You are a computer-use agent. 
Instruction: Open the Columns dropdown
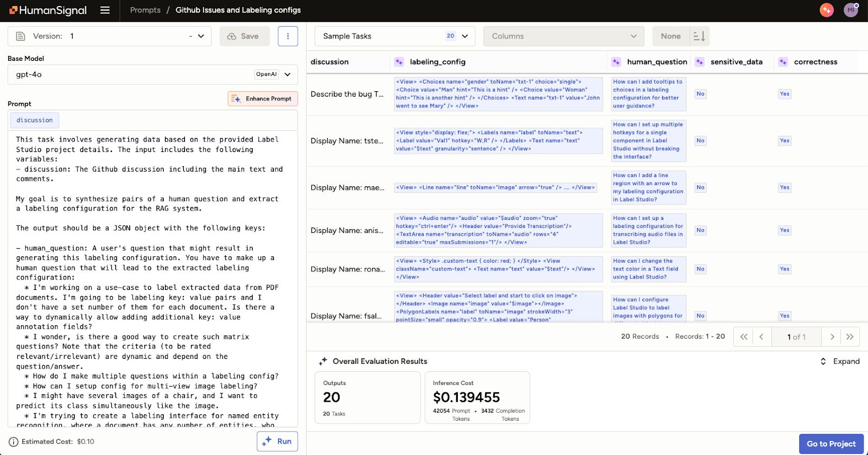pos(563,36)
